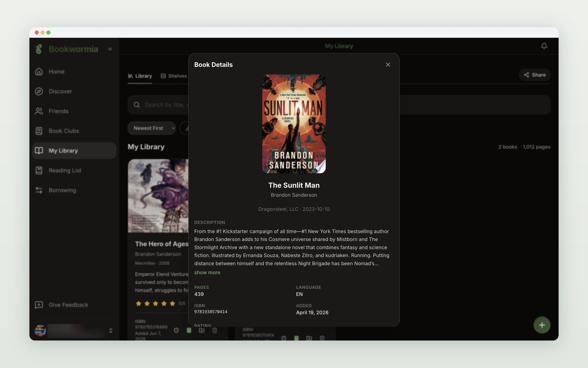Share the library with Share button
Screen dimensions: 588x368
click(x=535, y=75)
